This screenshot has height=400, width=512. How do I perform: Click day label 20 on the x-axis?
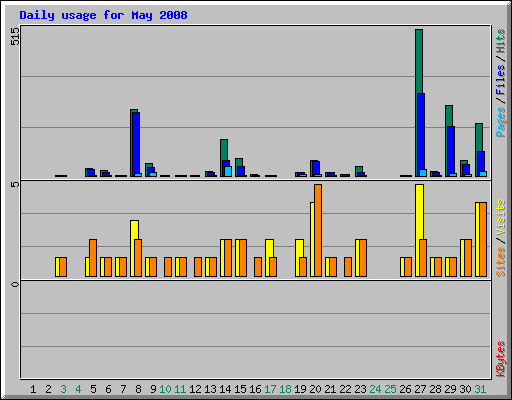pos(315,389)
